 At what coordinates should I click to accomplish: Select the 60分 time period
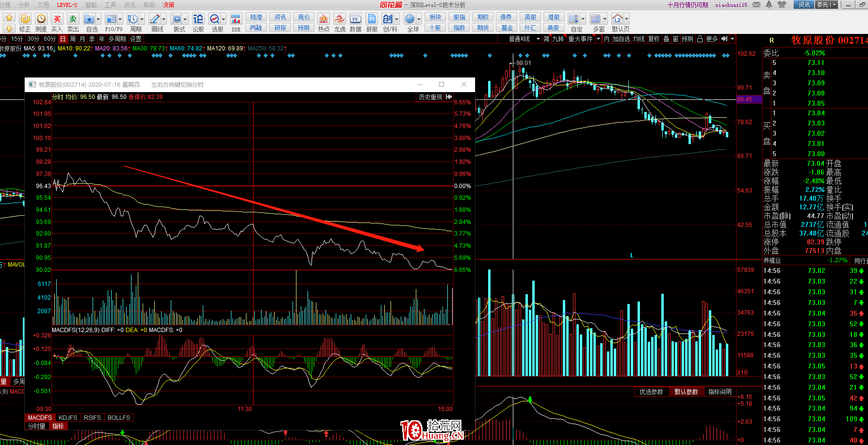49,39
